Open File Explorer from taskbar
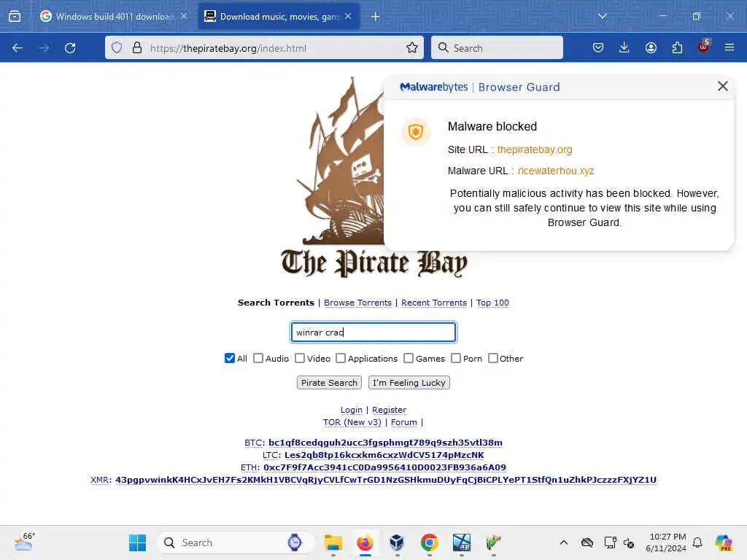Image resolution: width=747 pixels, height=560 pixels. tap(333, 542)
